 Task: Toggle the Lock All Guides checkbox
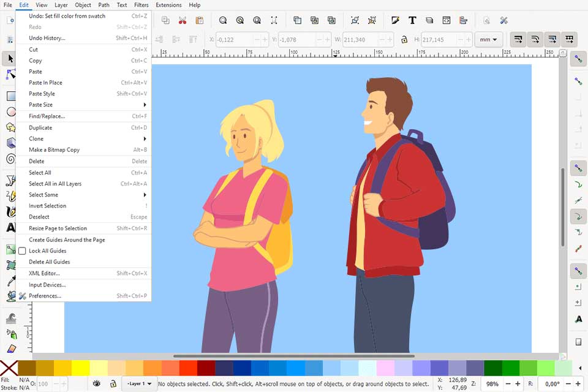click(22, 251)
